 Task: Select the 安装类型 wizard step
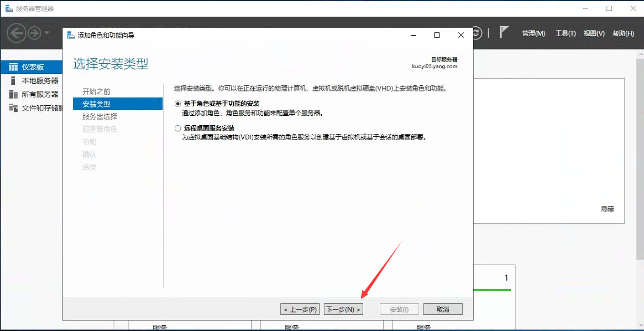tap(118, 103)
